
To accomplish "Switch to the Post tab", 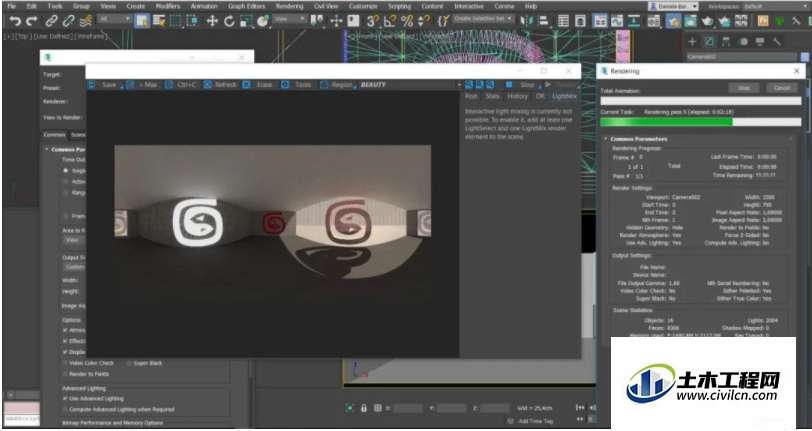I will [x=471, y=96].
